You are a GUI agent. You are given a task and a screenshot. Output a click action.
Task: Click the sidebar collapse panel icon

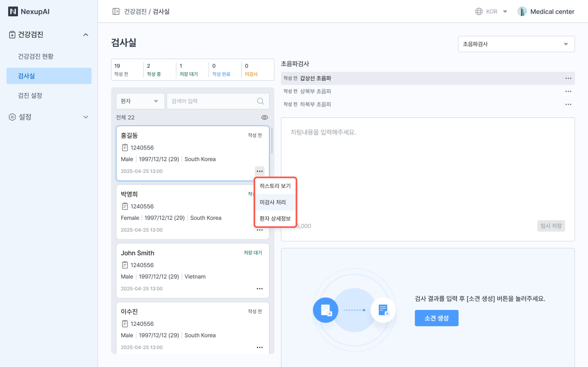(x=116, y=11)
